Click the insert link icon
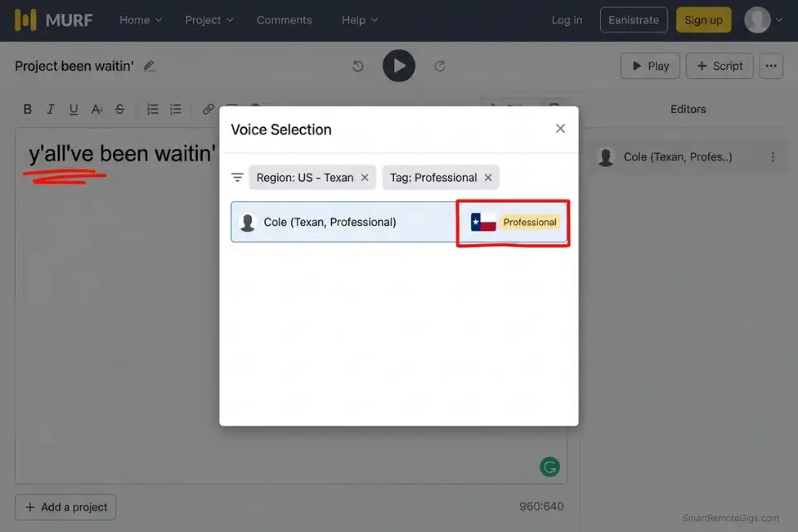Screen dimensions: 798x532 208,109
